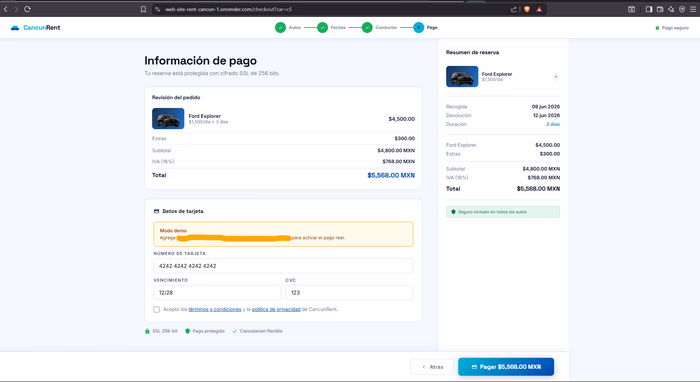Select the Pago step number circle
Image resolution: width=700 pixels, height=382 pixels.
[418, 28]
